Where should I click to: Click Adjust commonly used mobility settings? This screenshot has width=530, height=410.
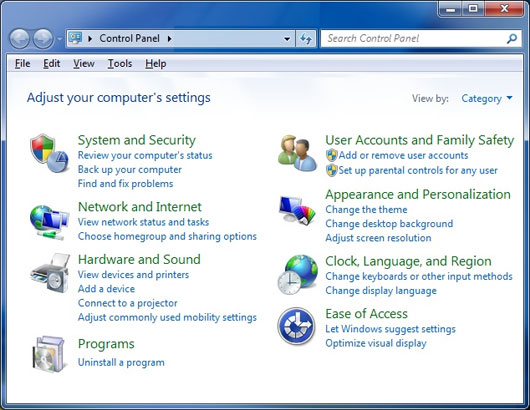pyautogui.click(x=167, y=317)
